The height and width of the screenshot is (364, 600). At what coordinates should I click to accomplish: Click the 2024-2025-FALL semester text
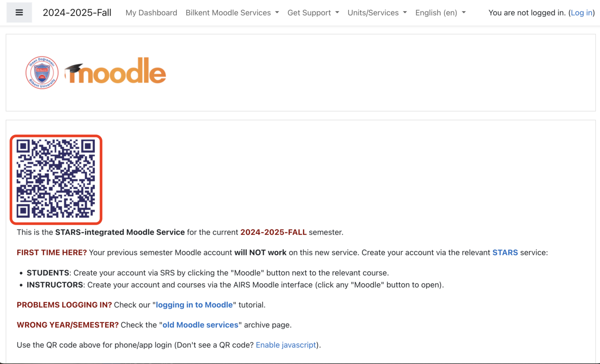coord(273,232)
